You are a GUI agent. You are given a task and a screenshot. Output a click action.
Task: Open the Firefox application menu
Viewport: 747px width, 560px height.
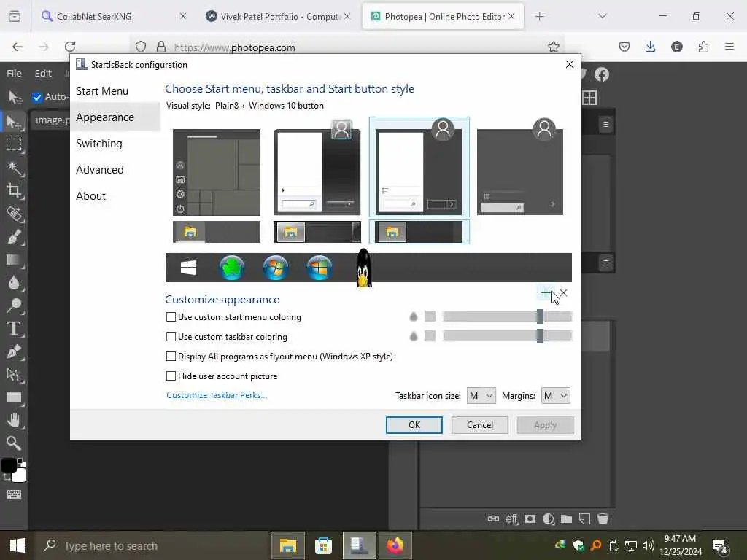point(729,47)
